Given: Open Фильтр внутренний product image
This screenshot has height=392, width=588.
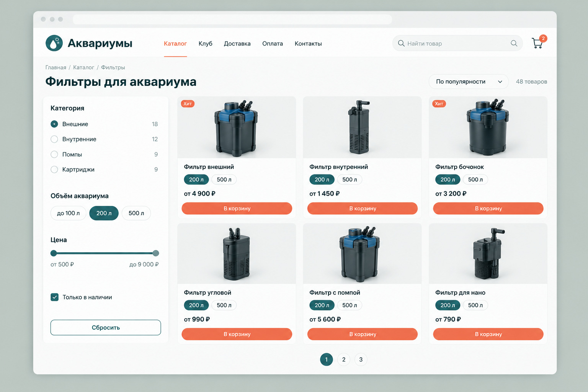Looking at the screenshot, I should [x=362, y=127].
